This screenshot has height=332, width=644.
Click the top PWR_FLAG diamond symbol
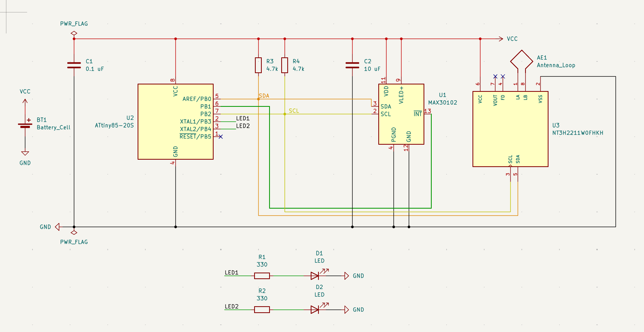click(x=74, y=33)
